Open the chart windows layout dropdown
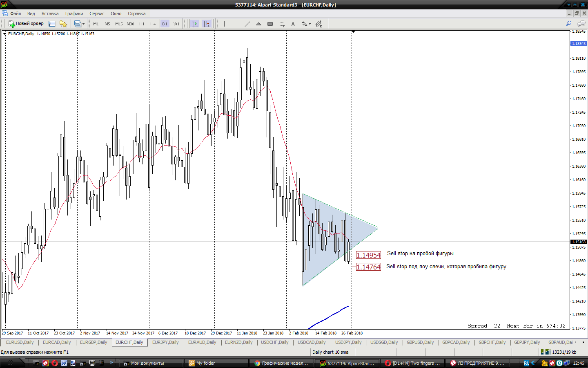Image resolution: width=588 pixels, height=368 pixels. pos(79,24)
